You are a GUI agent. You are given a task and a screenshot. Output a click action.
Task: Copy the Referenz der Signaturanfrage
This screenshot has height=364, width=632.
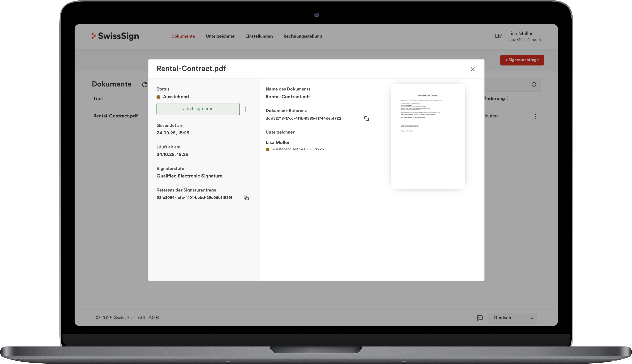pyautogui.click(x=246, y=198)
